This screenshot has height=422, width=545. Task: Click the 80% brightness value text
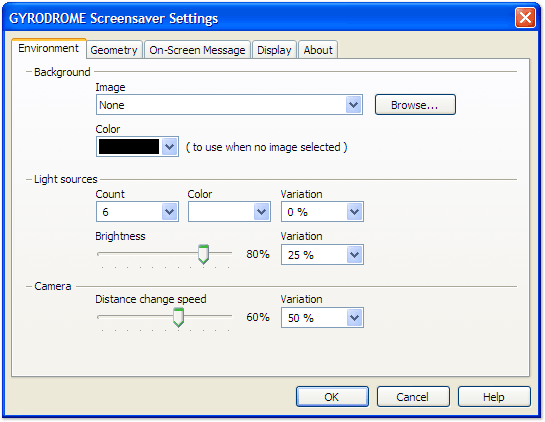click(x=258, y=254)
